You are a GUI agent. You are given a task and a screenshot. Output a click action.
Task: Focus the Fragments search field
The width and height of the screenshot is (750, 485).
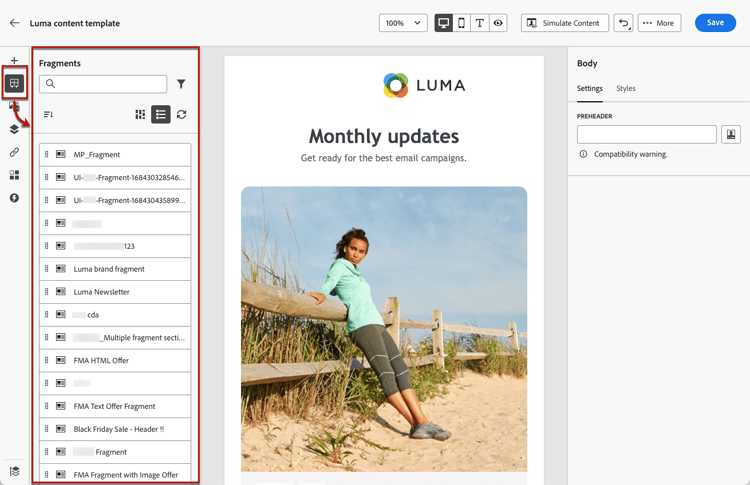coord(103,84)
